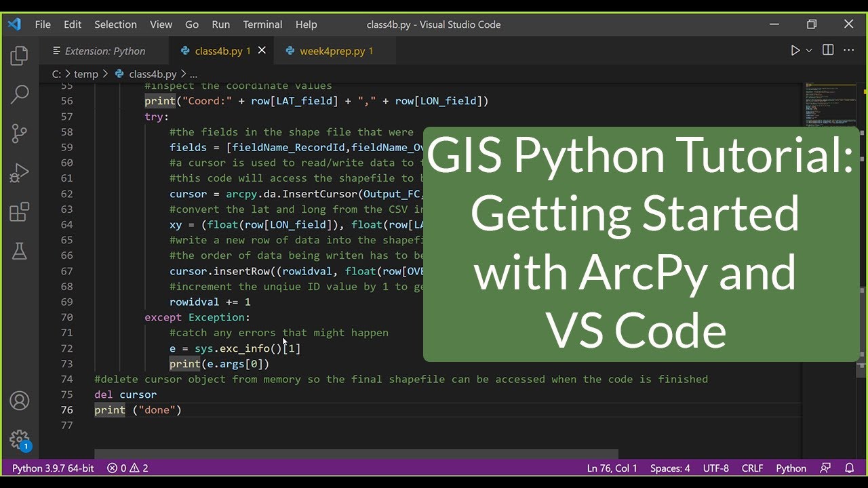The height and width of the screenshot is (488, 868).
Task: Restore down the VS Code window
Action: (x=812, y=24)
